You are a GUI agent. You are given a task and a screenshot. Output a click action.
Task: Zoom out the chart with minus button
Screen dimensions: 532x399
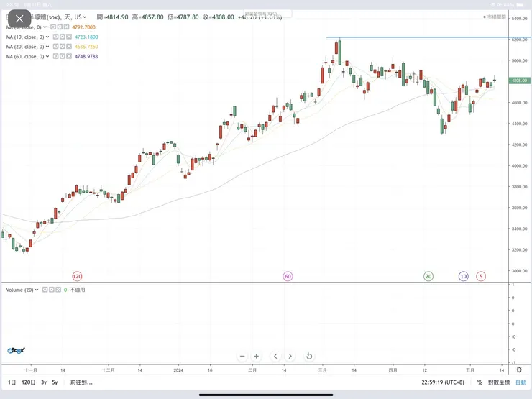[242, 357]
